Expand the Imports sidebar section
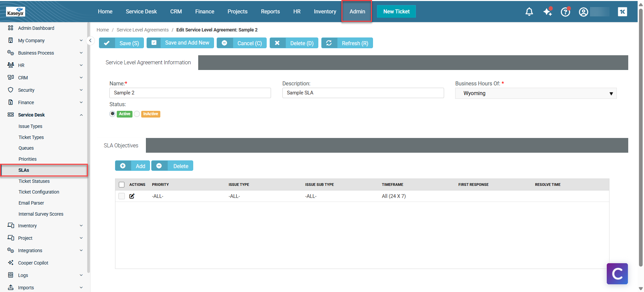644x292 pixels. point(81,287)
